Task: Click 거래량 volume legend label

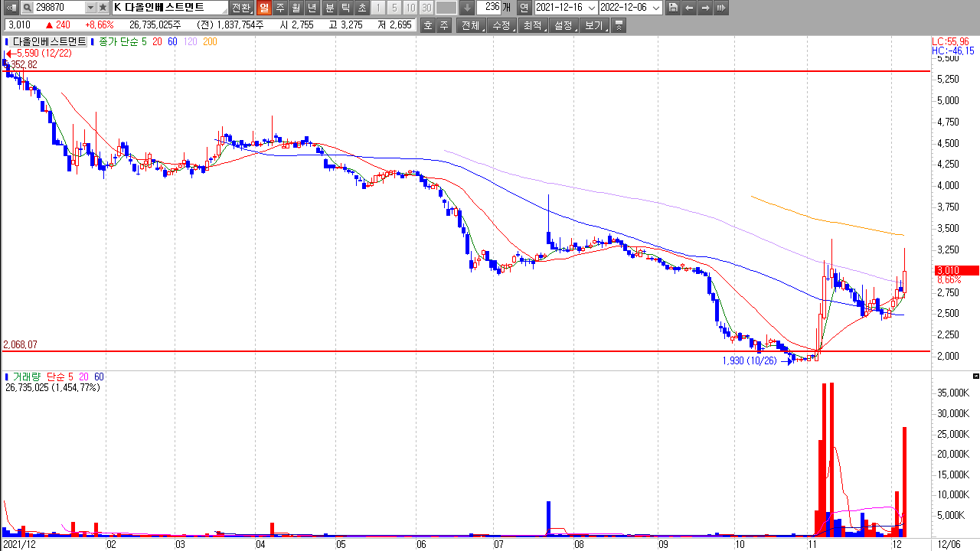Action: (x=26, y=377)
